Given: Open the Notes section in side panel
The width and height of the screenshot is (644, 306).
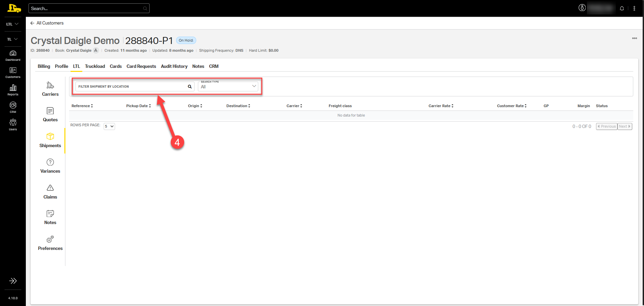Looking at the screenshot, I should pos(50,217).
